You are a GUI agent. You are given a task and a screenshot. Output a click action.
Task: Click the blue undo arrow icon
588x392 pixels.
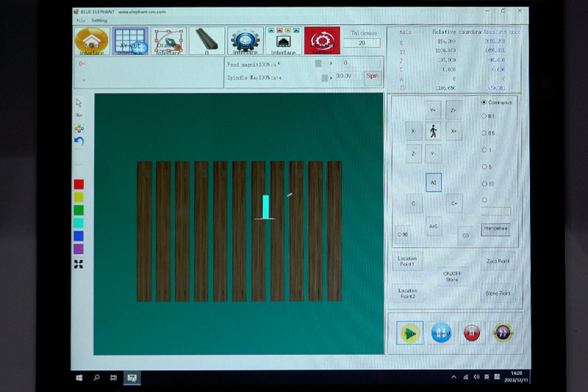pos(79,141)
